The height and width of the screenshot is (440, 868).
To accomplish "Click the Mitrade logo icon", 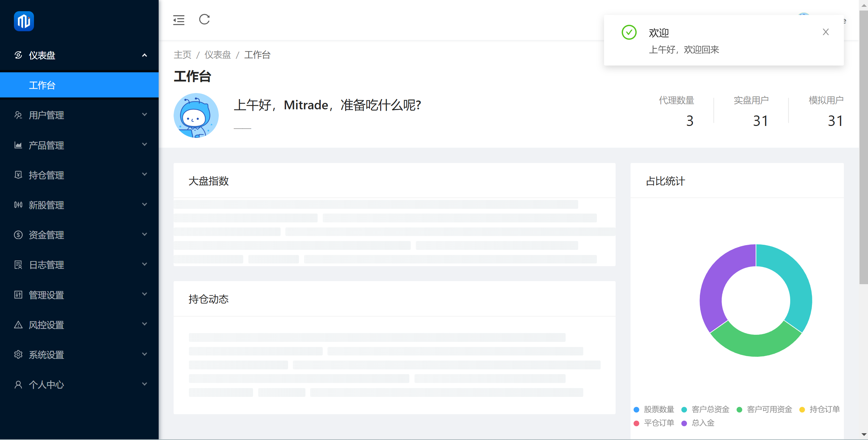I will click(x=24, y=21).
